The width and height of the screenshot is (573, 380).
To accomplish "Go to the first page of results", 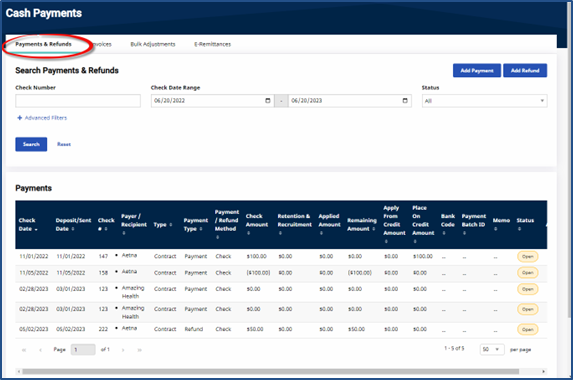I will (x=24, y=350).
